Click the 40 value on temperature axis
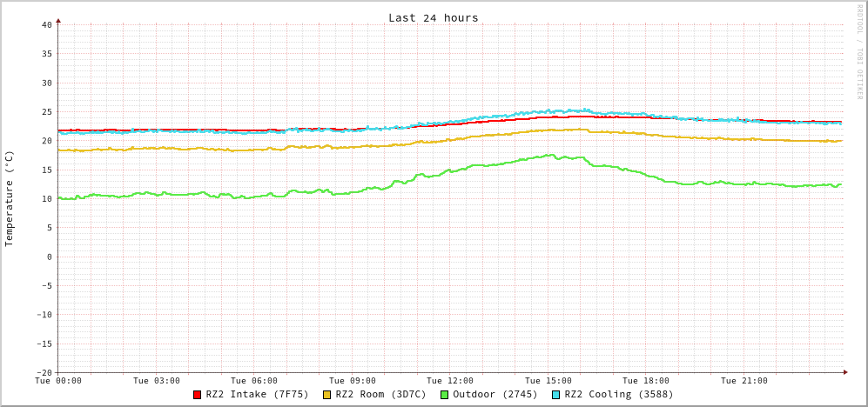The width and height of the screenshot is (868, 407). (x=46, y=24)
